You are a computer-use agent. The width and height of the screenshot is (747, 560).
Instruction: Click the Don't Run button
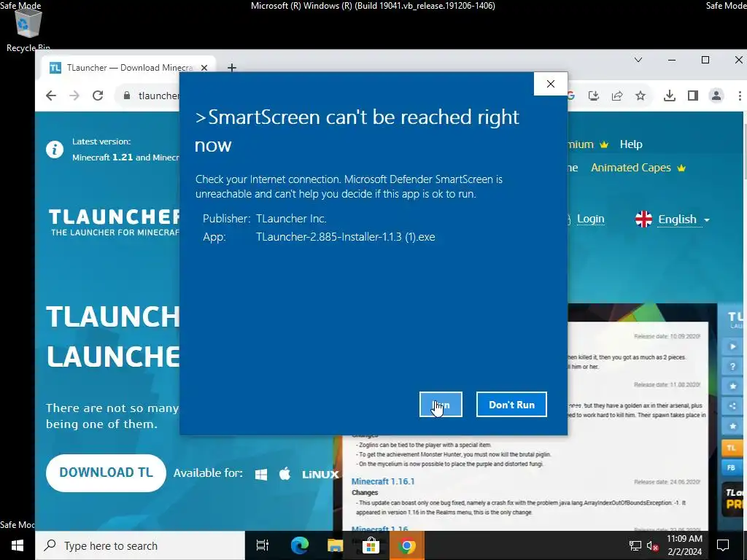tap(511, 404)
